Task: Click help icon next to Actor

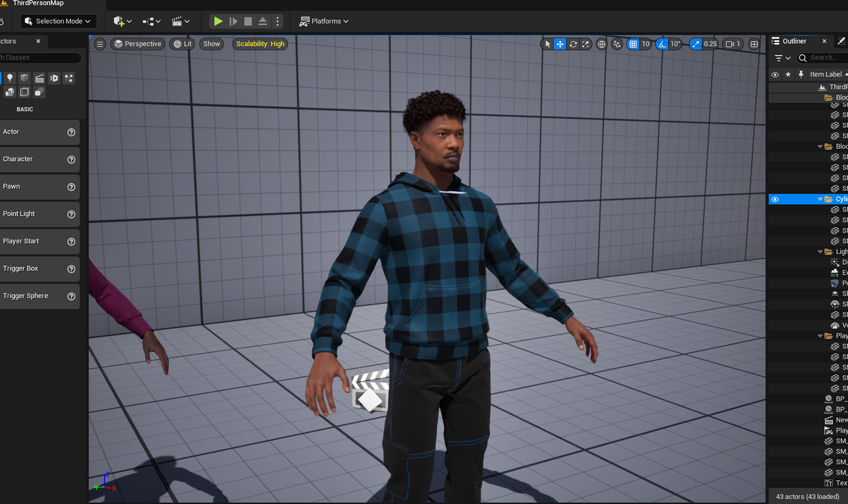Action: [x=71, y=132]
